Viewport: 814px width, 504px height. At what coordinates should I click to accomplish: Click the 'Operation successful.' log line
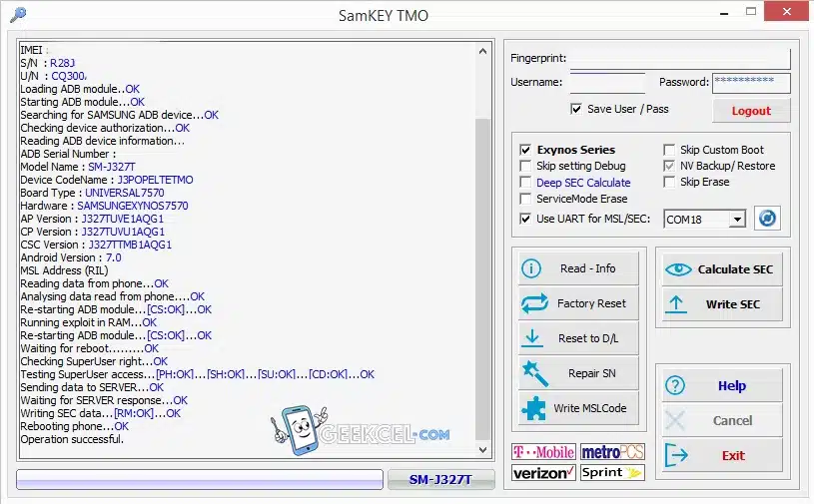72,439
